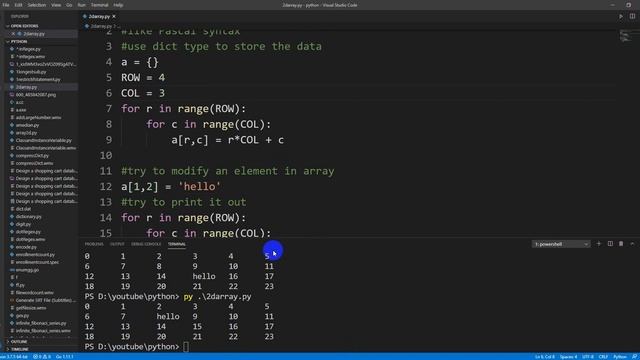
Task: Expand the TIMELINE section
Action: coord(19,349)
